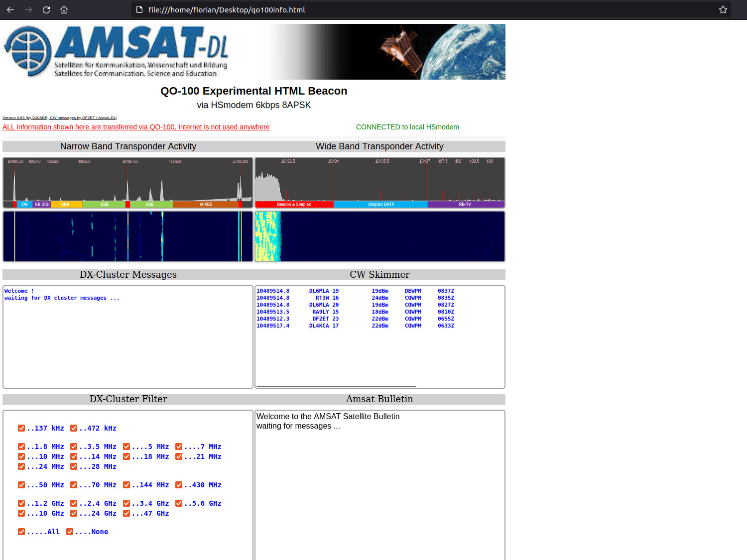Click the red ALL information transferred via QO-100 link
The image size is (747, 560).
pos(136,127)
